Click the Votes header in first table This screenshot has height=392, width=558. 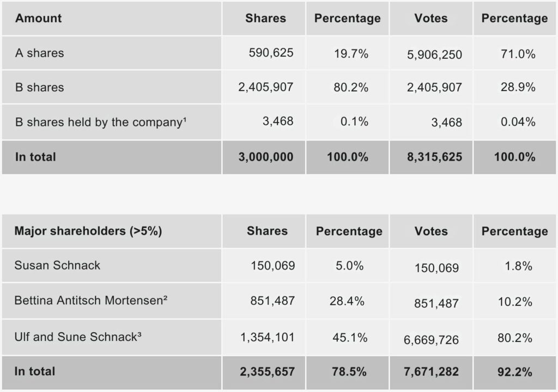point(431,18)
